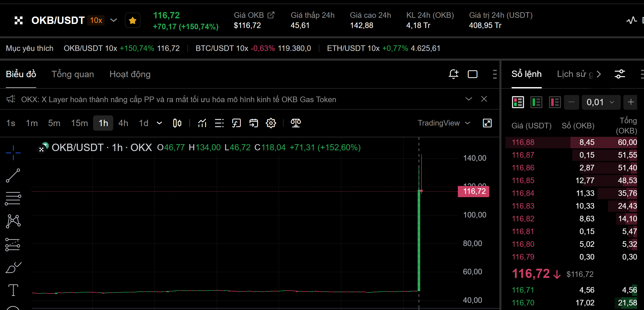644x310 pixels.
Task: Open the indicators icon
Action: point(202,123)
